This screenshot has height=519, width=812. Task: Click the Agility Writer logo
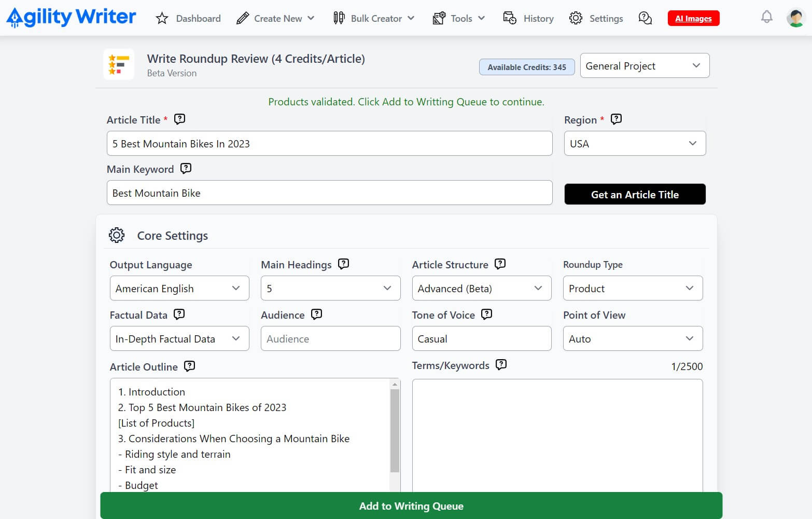(71, 17)
